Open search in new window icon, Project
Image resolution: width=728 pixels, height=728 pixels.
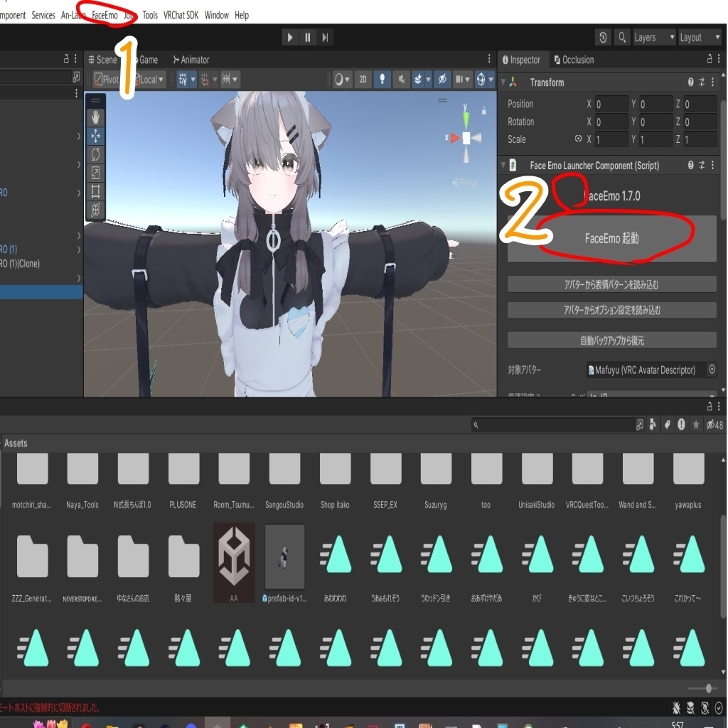(639, 424)
